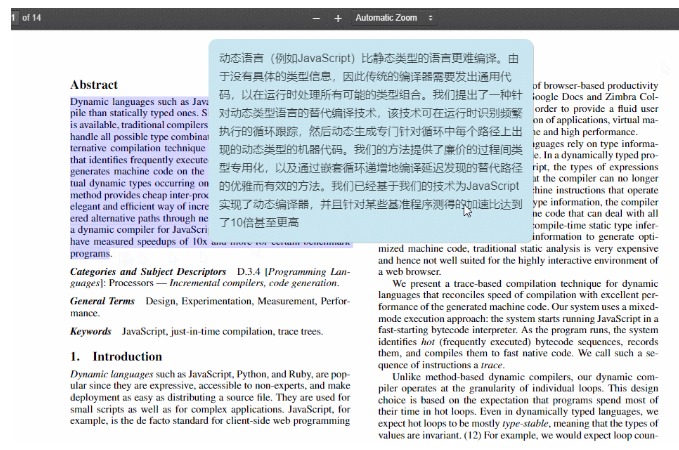This screenshot has width=679, height=450.
Task: Click the '1. Introduction' heading
Action: click(116, 356)
